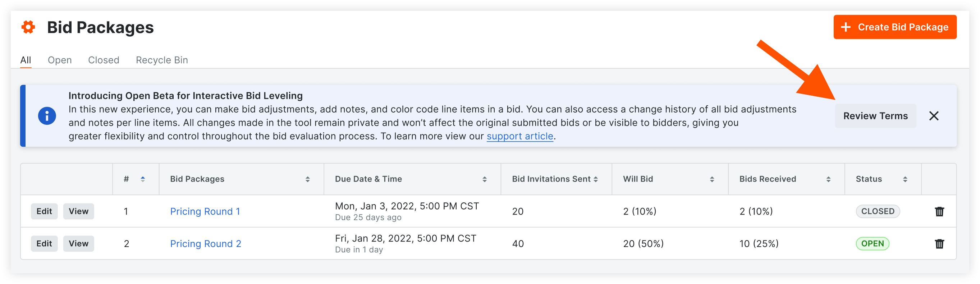Sort the Will Bid column
The height and width of the screenshot is (284, 980).
click(x=712, y=179)
